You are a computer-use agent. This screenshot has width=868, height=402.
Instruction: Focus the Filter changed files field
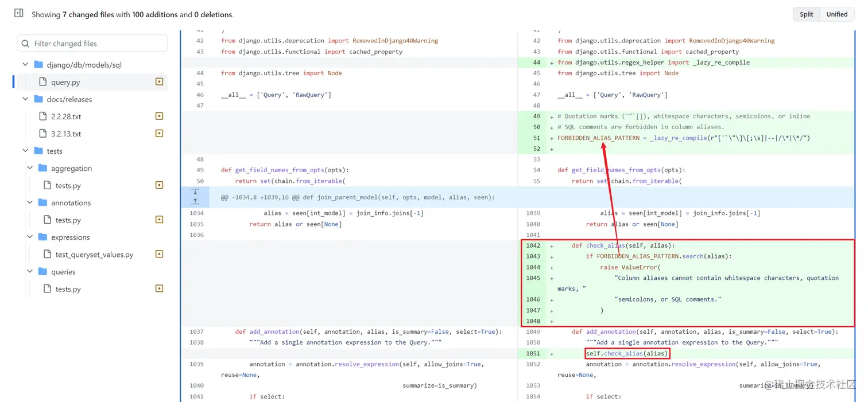pyautogui.click(x=92, y=43)
